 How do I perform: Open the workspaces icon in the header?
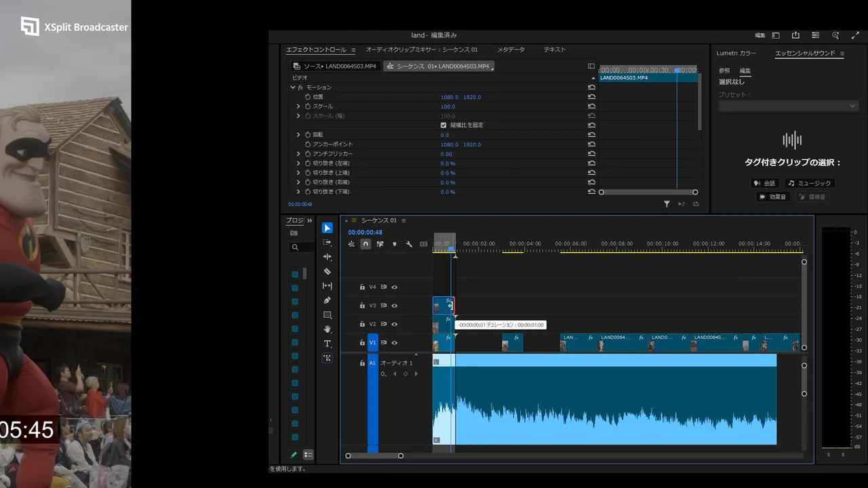tap(776, 35)
